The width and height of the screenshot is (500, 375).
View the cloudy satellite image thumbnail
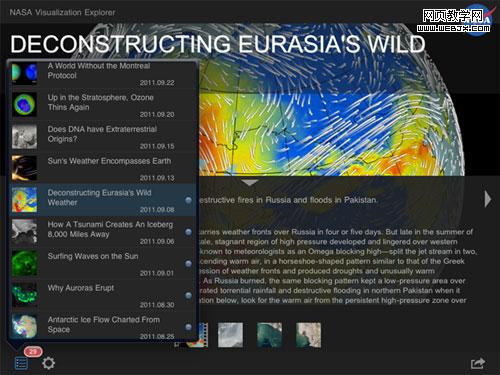tap(230, 335)
